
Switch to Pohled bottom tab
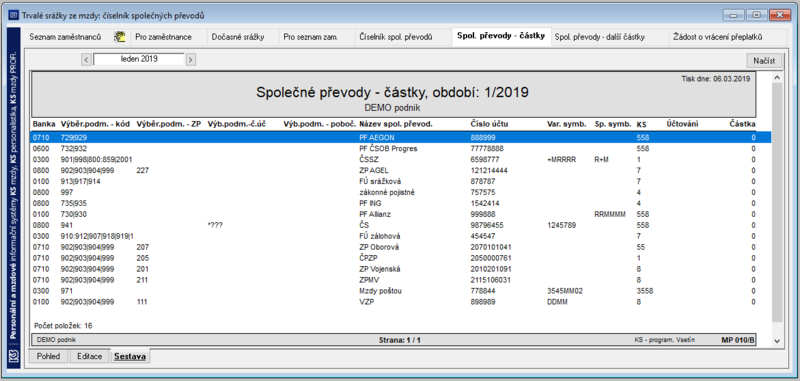pyautogui.click(x=48, y=356)
